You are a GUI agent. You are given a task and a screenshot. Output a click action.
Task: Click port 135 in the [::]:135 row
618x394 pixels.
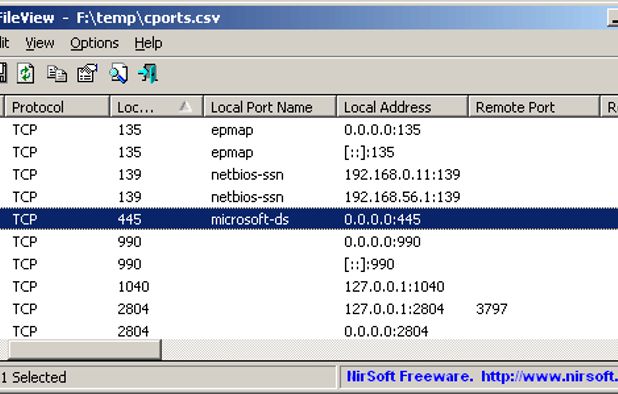(129, 152)
